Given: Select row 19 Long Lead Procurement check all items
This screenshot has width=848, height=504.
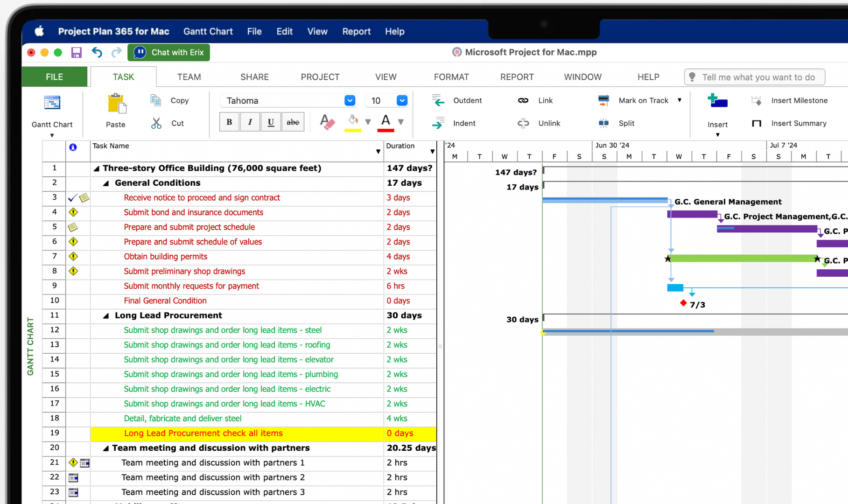Looking at the screenshot, I should [x=263, y=434].
